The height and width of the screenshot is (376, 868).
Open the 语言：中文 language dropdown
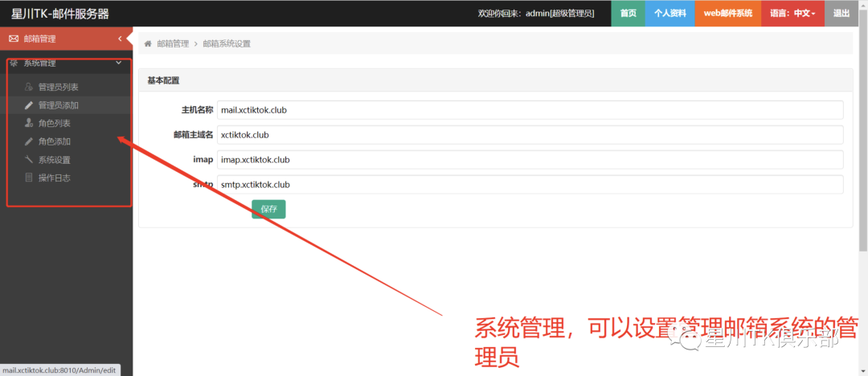click(x=792, y=14)
